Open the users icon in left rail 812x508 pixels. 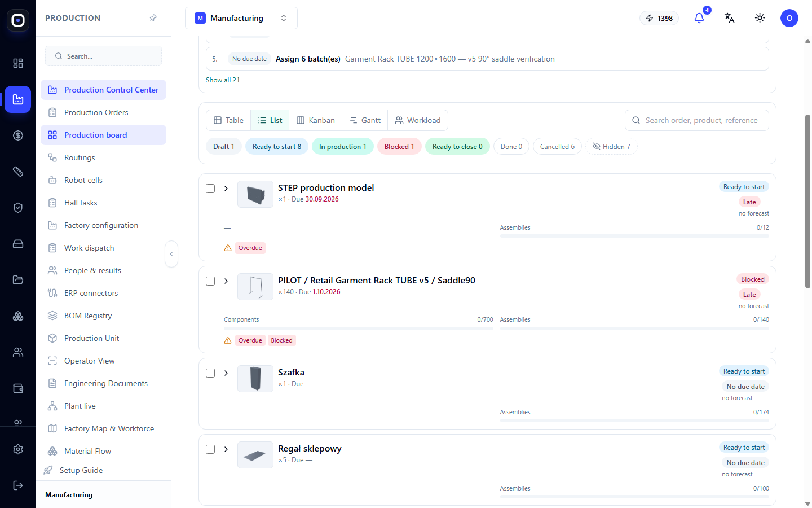coord(18,352)
